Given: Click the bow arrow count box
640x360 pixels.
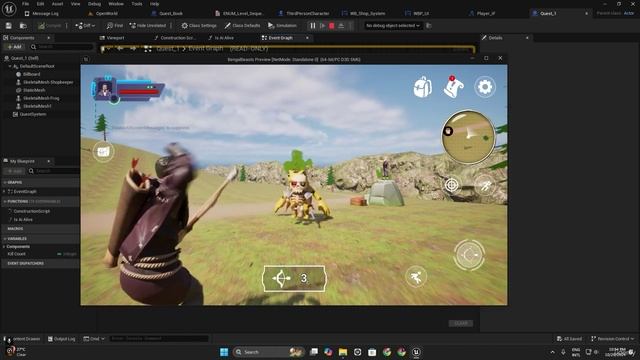Looking at the screenshot, I should [294, 278].
